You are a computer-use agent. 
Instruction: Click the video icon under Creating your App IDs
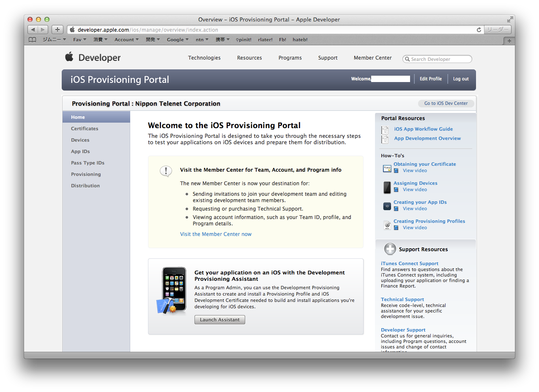click(x=396, y=209)
